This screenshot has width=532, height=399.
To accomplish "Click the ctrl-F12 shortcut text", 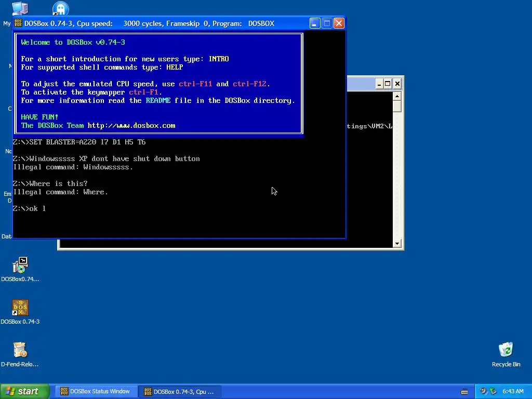I will click(x=250, y=84).
